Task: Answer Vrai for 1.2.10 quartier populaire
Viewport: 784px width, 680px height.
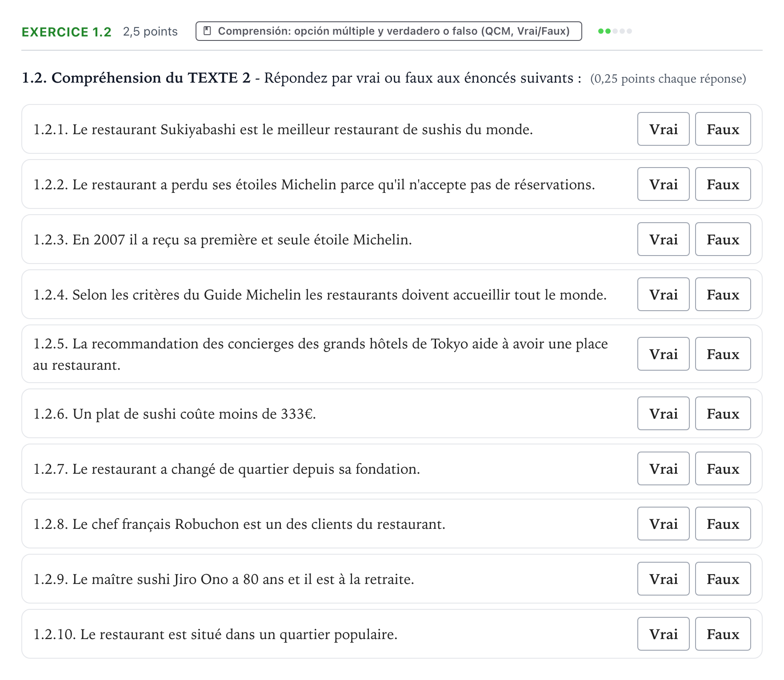Action: 663,634
